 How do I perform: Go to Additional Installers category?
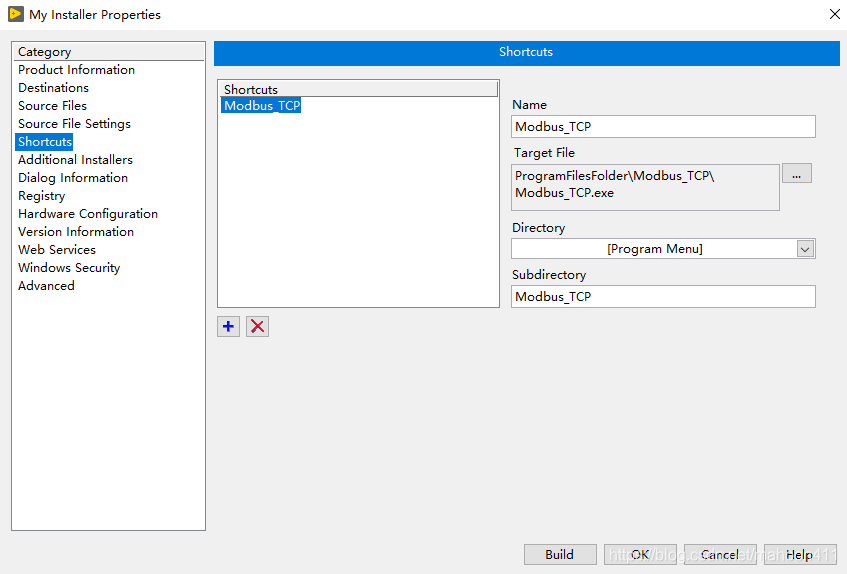point(75,160)
